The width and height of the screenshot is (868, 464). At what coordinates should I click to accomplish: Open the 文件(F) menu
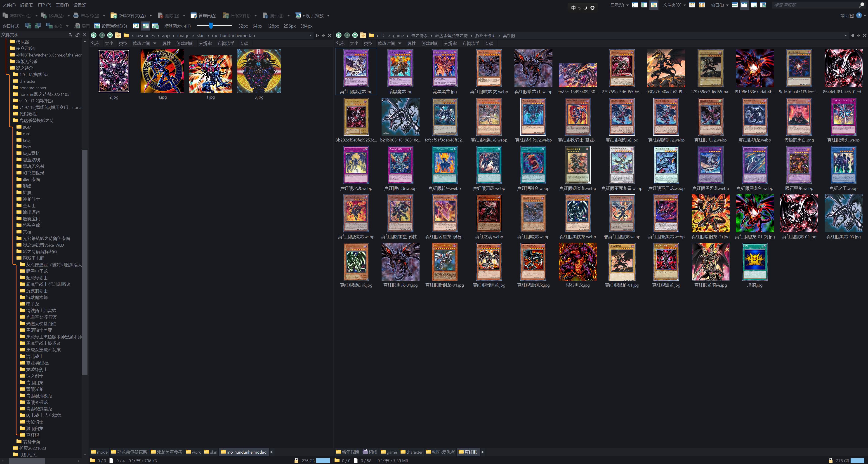coord(9,5)
